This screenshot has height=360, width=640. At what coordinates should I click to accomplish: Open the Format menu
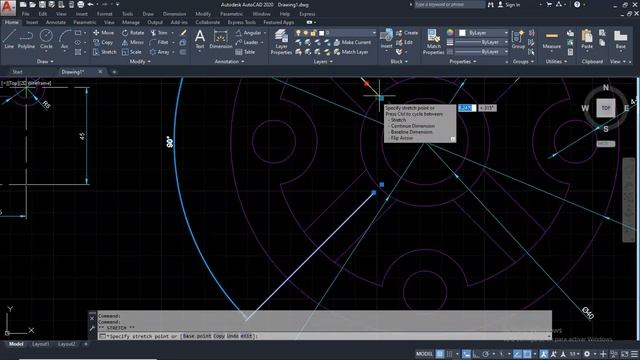tap(104, 14)
